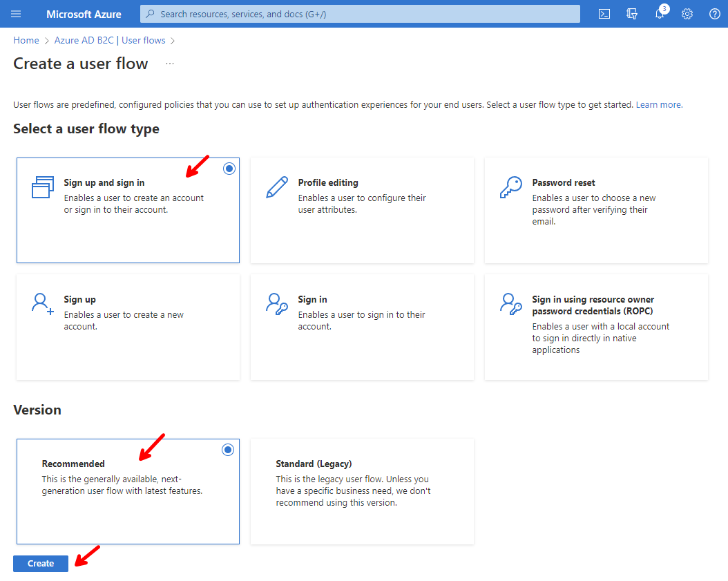The image size is (728, 581).
Task: Open the Directories and subscriptions filter icon
Action: pyautogui.click(x=632, y=14)
